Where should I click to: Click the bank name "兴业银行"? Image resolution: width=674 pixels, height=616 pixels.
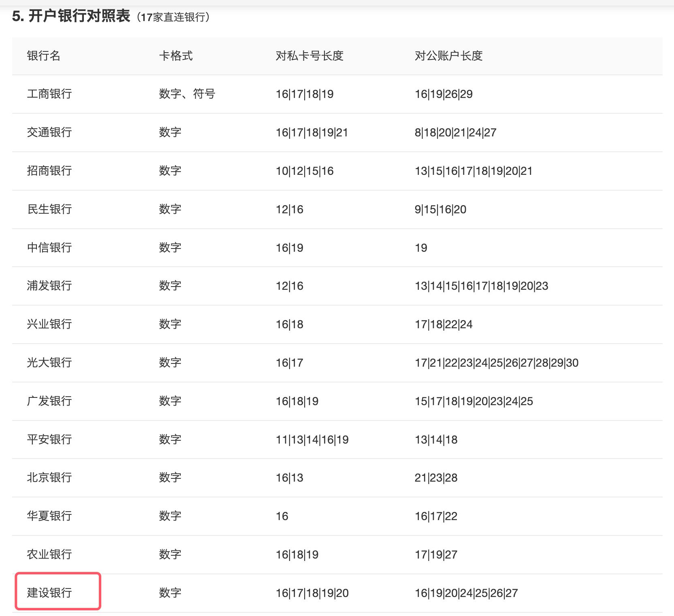(49, 324)
